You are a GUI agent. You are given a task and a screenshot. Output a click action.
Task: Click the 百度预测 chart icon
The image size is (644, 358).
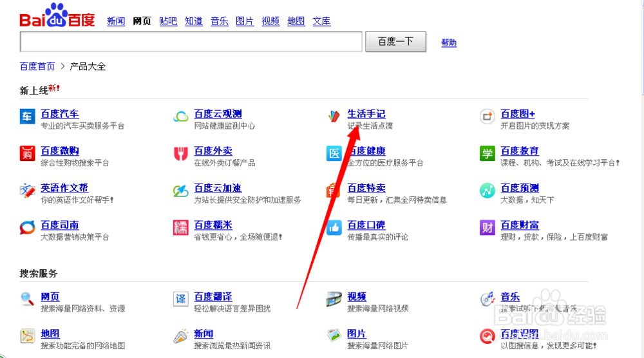[487, 191]
